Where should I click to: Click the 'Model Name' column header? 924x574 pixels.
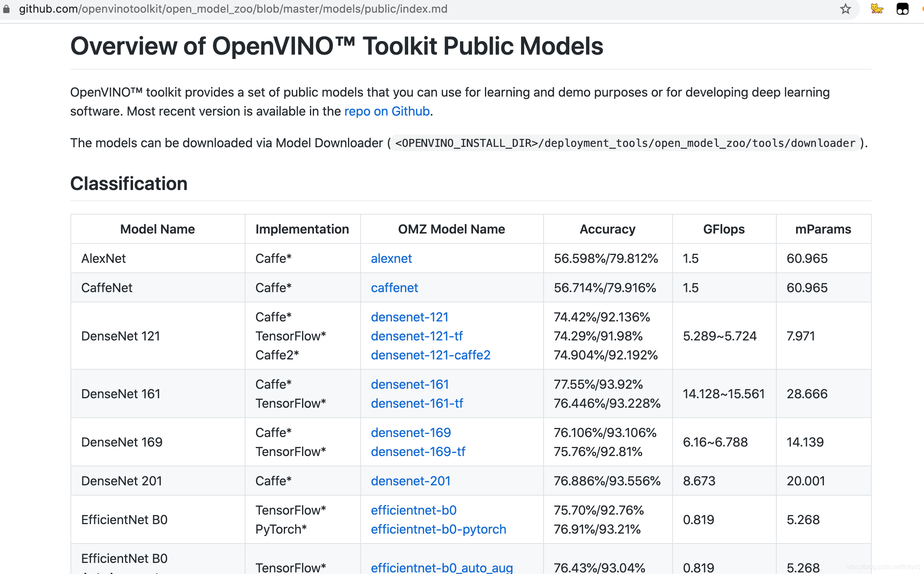tap(158, 229)
